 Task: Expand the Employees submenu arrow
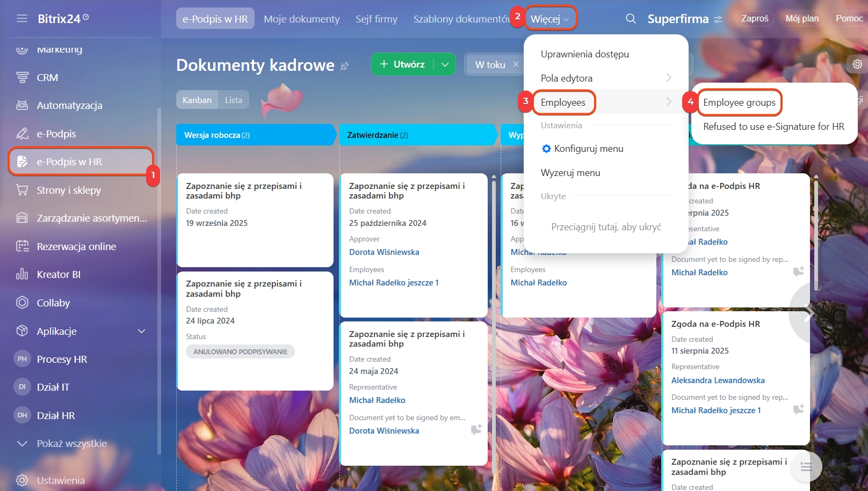(x=669, y=102)
